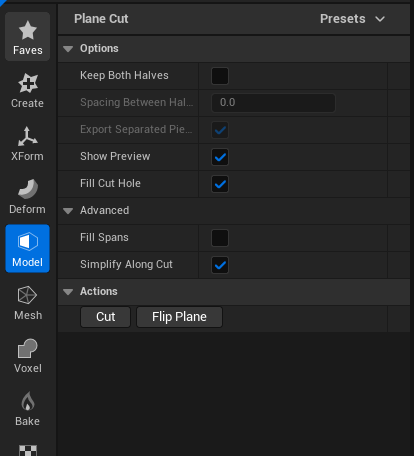Toggle the Export Separated Pieces checkbox
The width and height of the screenshot is (414, 456).
tap(220, 130)
